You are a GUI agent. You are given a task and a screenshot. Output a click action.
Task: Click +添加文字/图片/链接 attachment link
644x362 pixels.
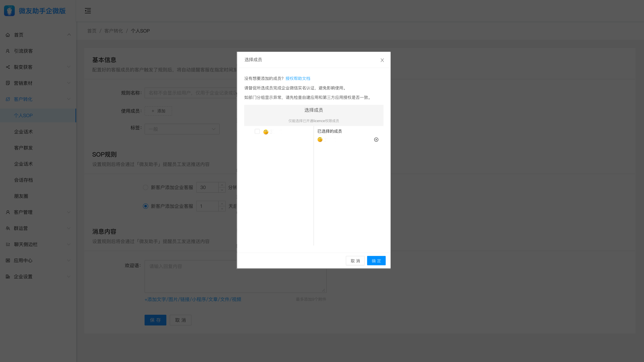click(193, 299)
